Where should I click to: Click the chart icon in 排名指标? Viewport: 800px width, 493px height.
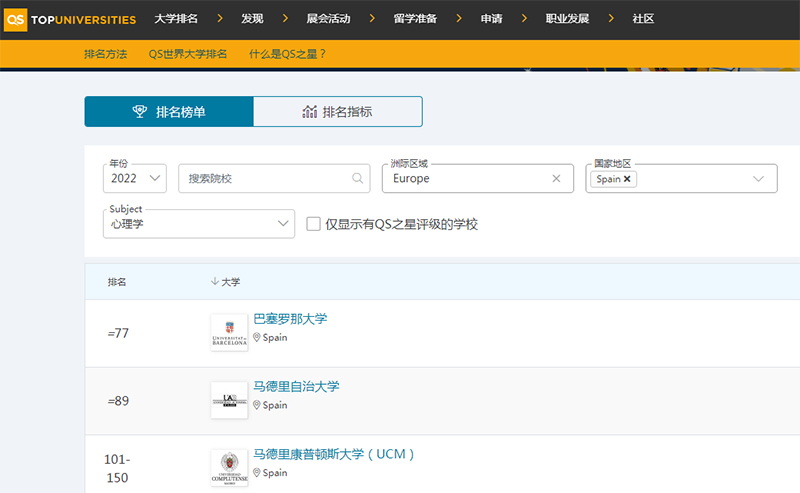tap(310, 111)
